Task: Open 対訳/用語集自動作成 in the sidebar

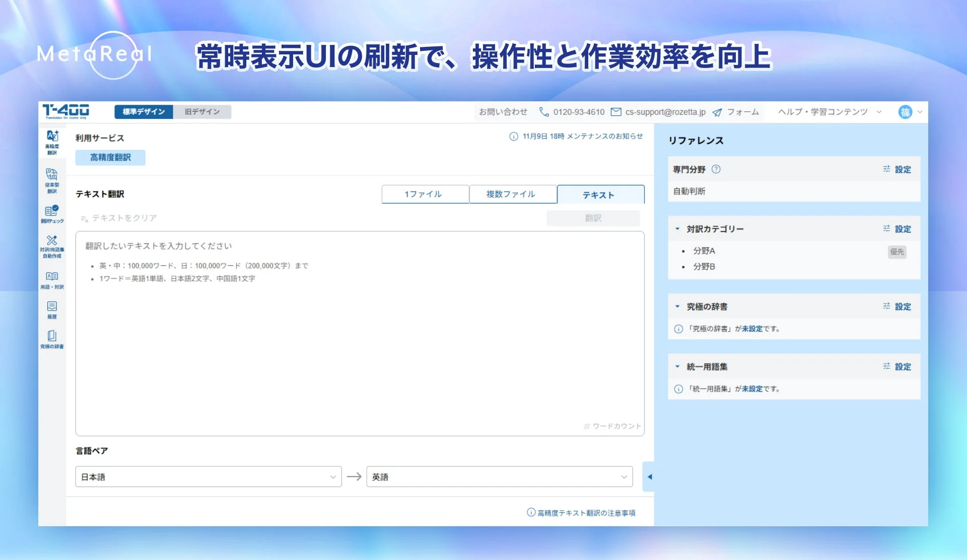Action: [52, 247]
